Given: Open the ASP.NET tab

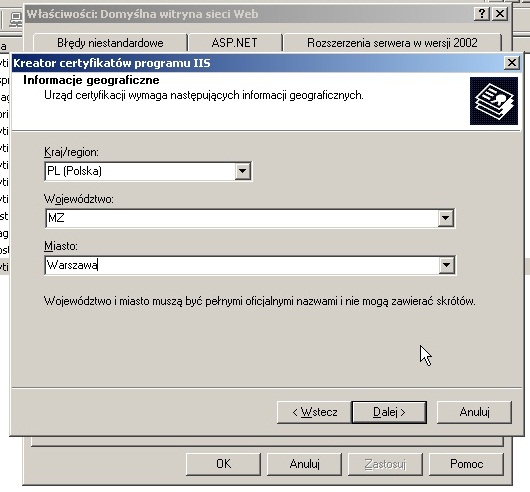Looking at the screenshot, I should (235, 43).
